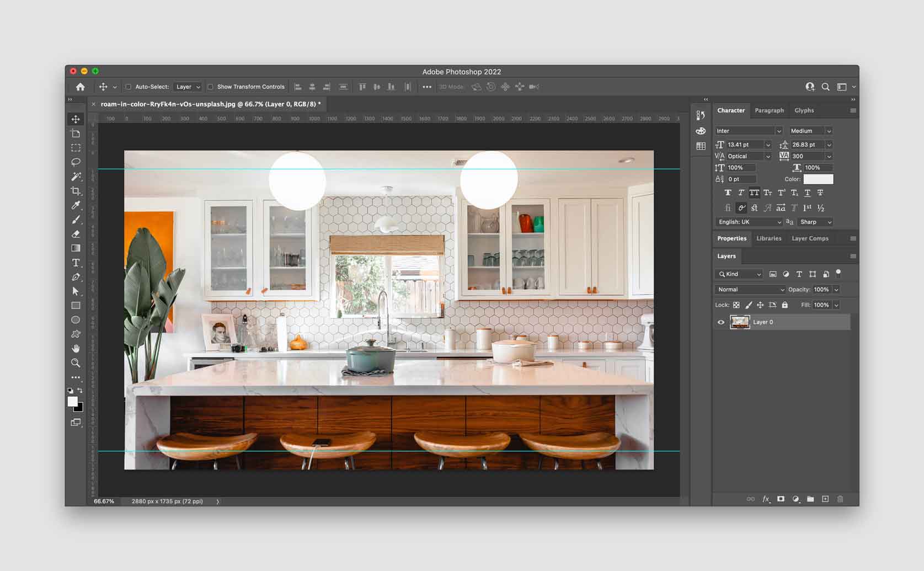This screenshot has height=571, width=924.
Task: Select the Gradient tool
Action: (76, 248)
